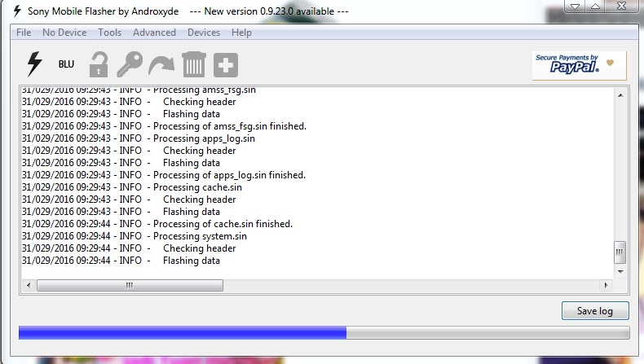The height and width of the screenshot is (364, 644).
Task: Select log line 'Processing cache.sin'
Action: [x=131, y=187]
